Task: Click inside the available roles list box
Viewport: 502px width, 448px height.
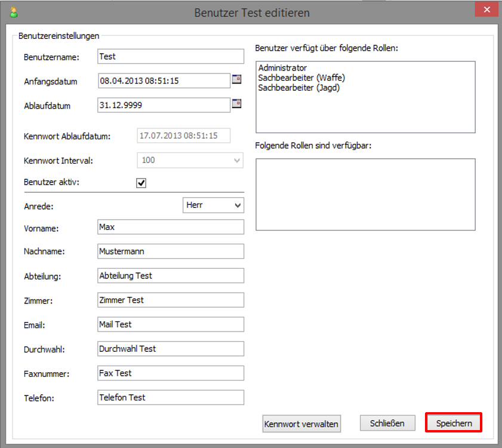Action: click(x=365, y=194)
